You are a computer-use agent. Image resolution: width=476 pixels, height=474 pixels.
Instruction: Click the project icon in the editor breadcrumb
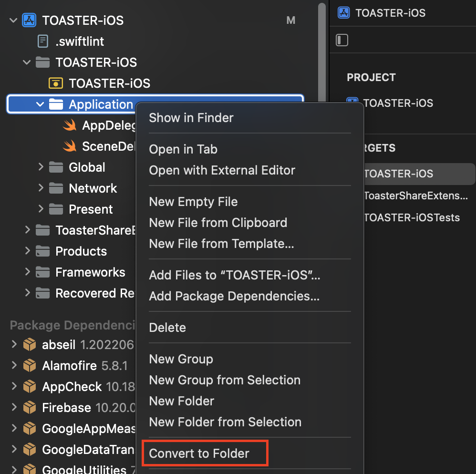click(343, 13)
